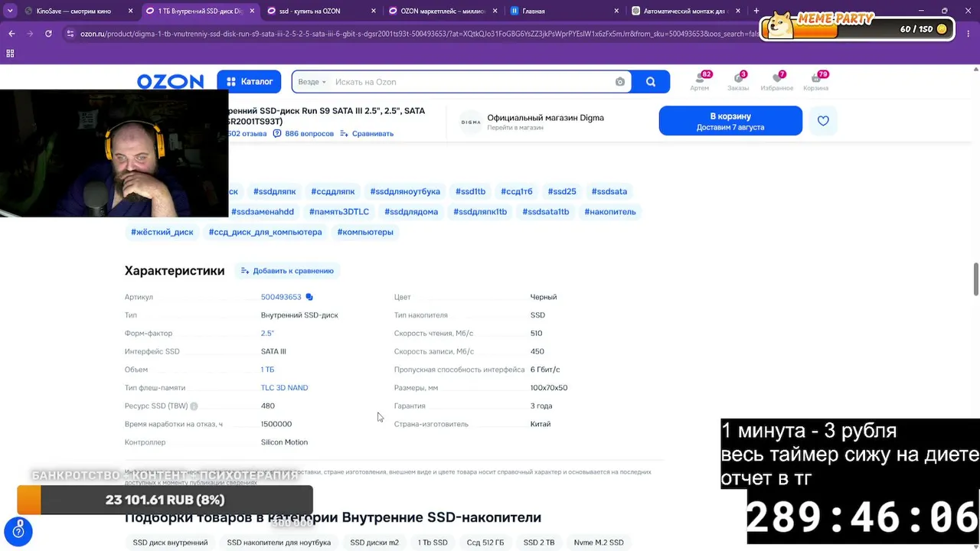Open SSD накопители для ноутбука chip
Viewport: 980px width, 551px height.
pyautogui.click(x=279, y=543)
